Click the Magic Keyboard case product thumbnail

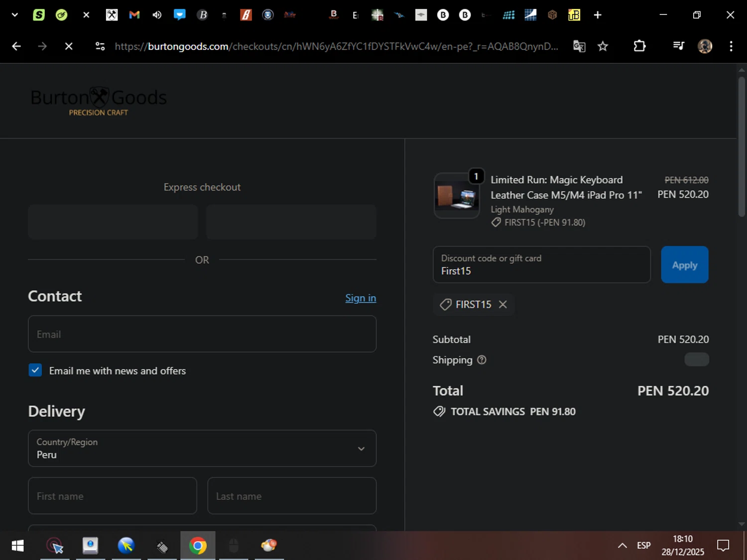(457, 196)
